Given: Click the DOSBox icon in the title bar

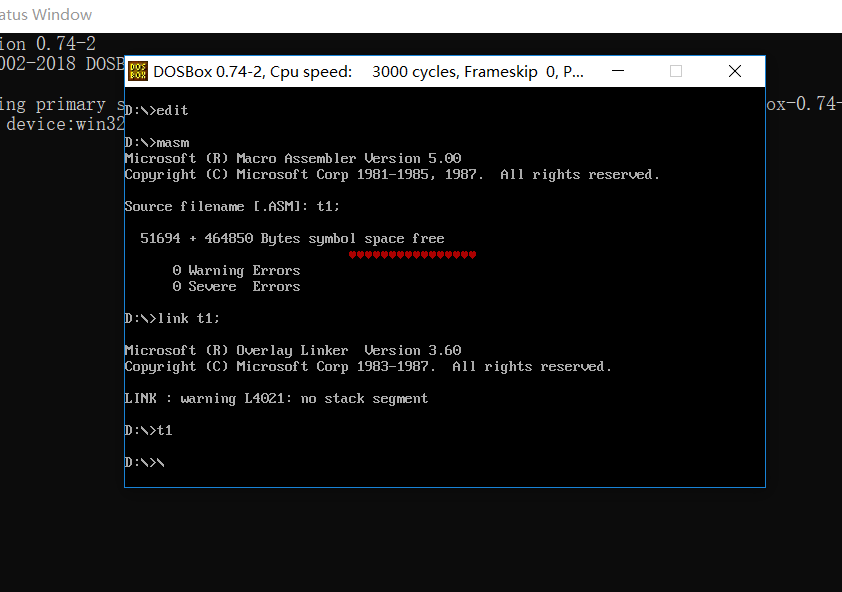Looking at the screenshot, I should (x=138, y=71).
